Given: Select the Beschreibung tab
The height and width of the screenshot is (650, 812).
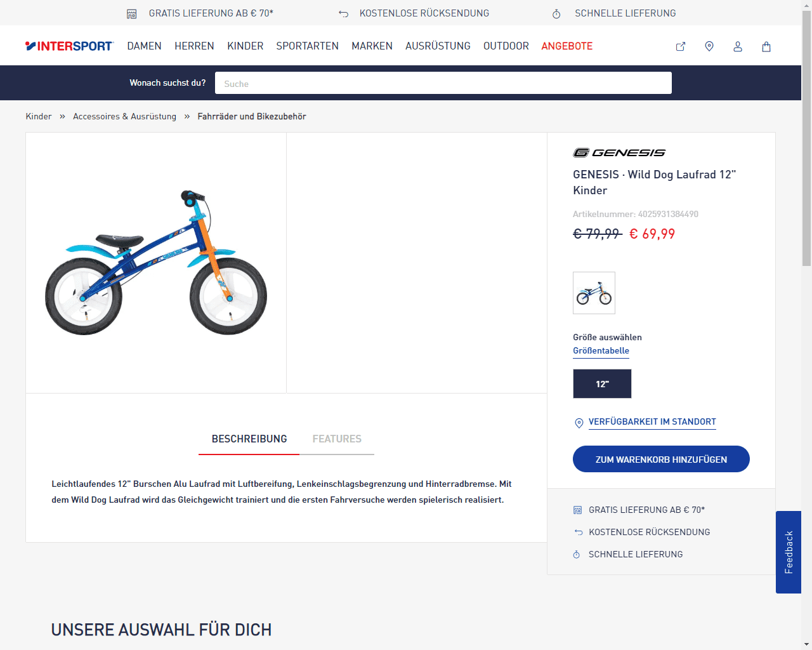Looking at the screenshot, I should pos(249,439).
